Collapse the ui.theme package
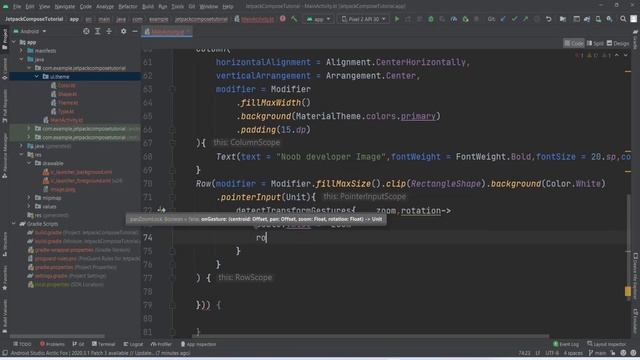 click(x=37, y=76)
